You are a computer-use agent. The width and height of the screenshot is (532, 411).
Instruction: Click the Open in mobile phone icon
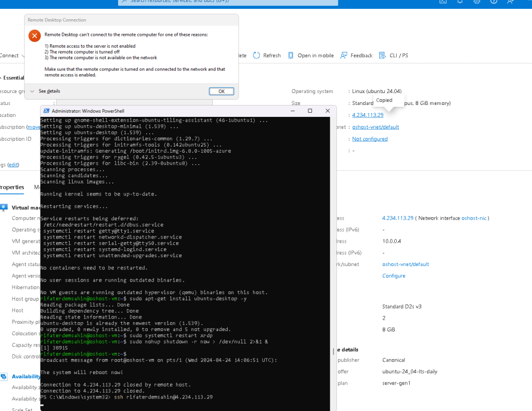291,55
